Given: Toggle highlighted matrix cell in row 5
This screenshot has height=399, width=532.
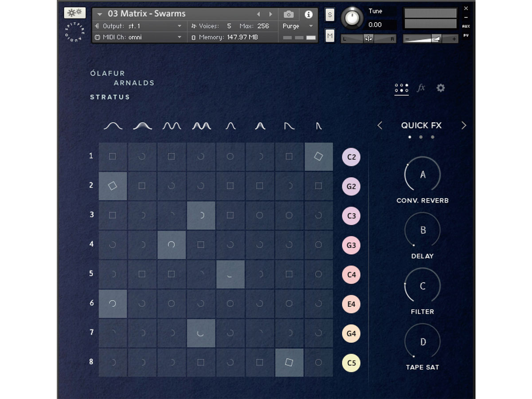Looking at the screenshot, I should coord(231,274).
